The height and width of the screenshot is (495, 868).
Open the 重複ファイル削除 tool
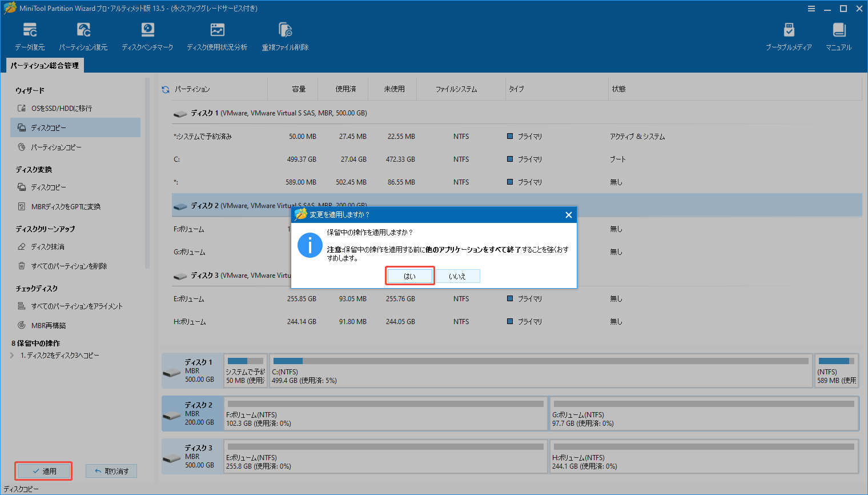284,34
